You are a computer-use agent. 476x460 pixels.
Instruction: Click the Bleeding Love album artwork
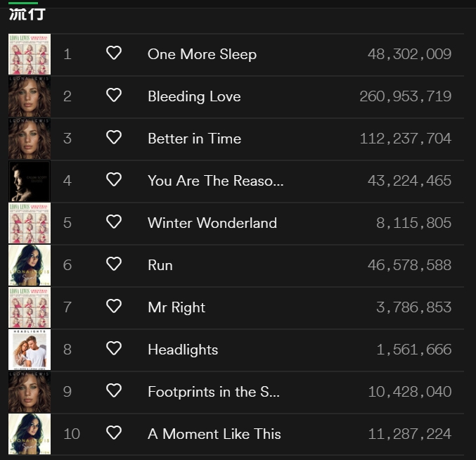point(30,96)
